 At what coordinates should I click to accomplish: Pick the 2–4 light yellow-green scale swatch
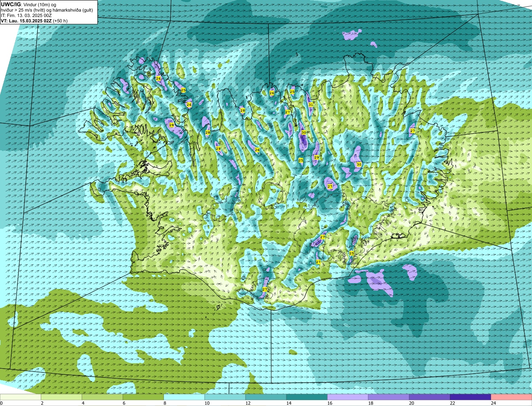pos(62,397)
